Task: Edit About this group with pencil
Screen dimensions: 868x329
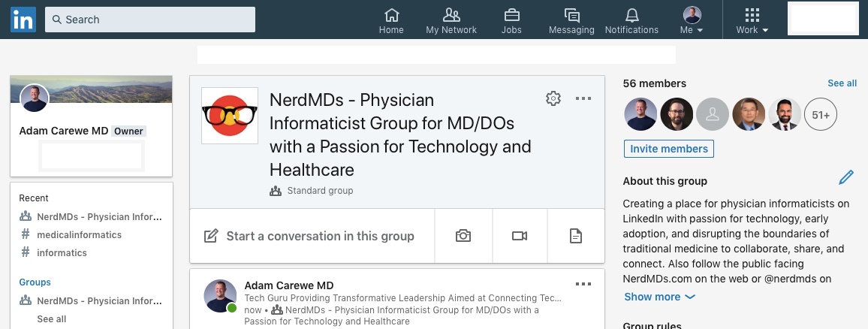Action: tap(846, 178)
